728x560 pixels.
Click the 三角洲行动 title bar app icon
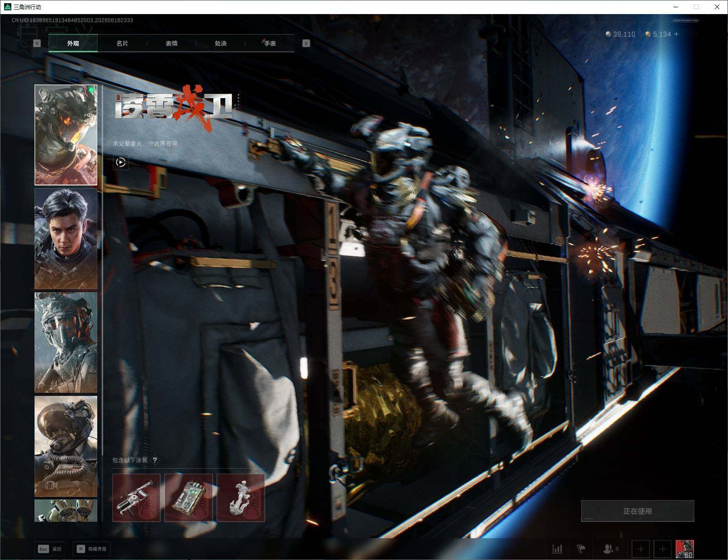pyautogui.click(x=7, y=7)
